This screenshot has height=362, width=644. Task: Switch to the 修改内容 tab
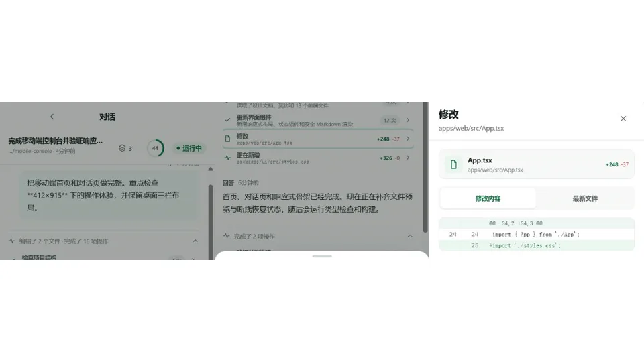[x=488, y=198]
